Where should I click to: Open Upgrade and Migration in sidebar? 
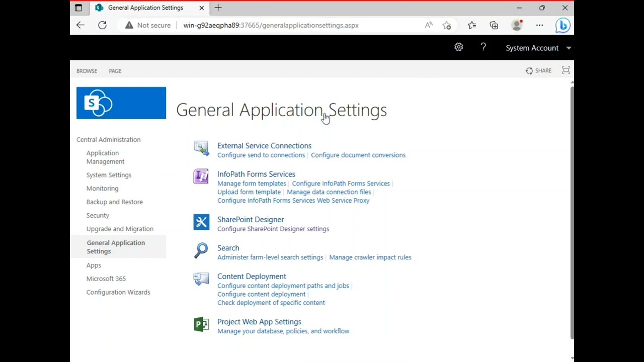(120, 229)
